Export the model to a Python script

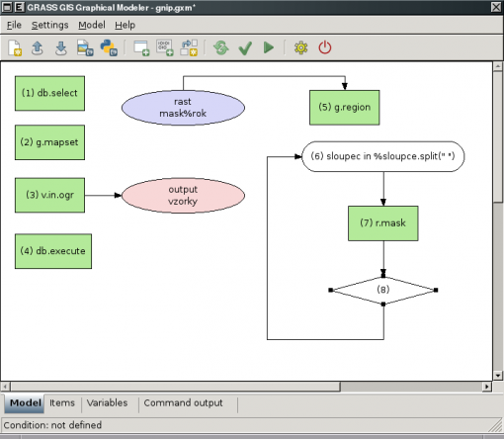109,48
